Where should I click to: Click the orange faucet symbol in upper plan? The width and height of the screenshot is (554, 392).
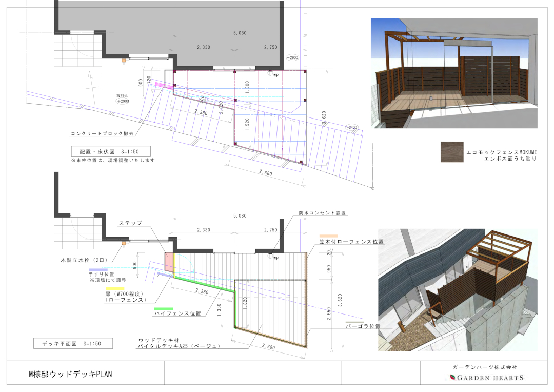pos(124,61)
